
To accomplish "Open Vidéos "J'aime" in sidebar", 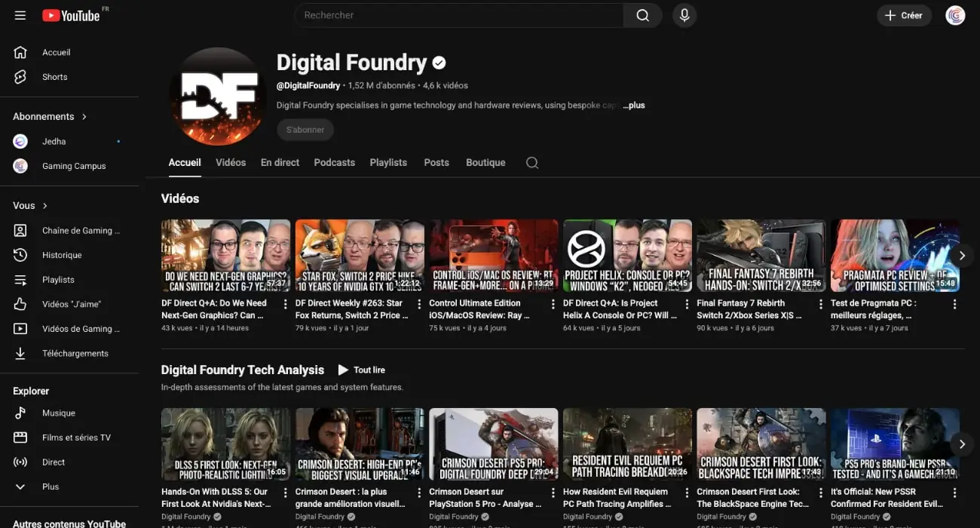I will (x=69, y=304).
